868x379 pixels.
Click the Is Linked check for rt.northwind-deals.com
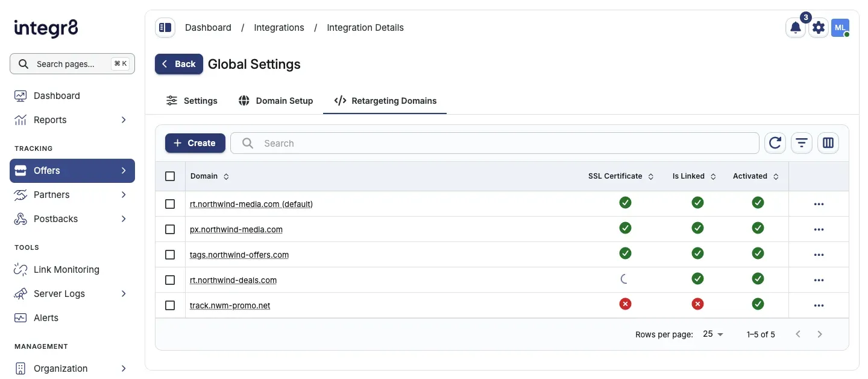[x=697, y=279]
